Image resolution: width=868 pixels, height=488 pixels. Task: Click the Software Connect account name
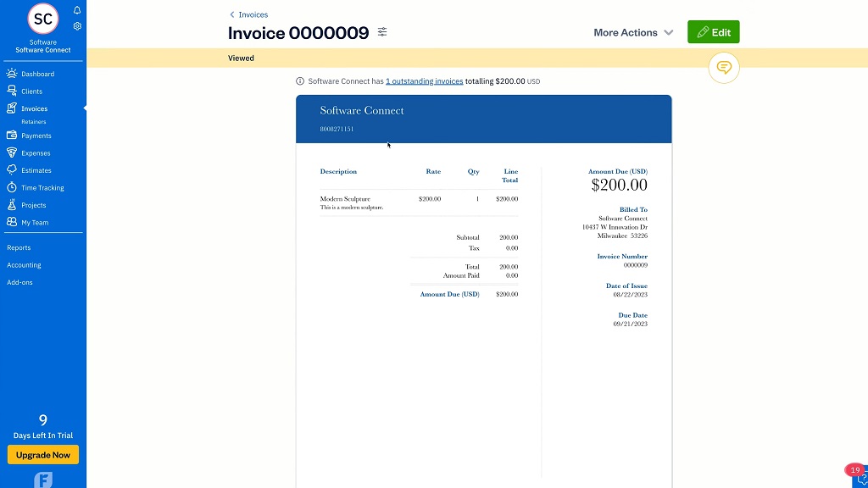point(43,50)
